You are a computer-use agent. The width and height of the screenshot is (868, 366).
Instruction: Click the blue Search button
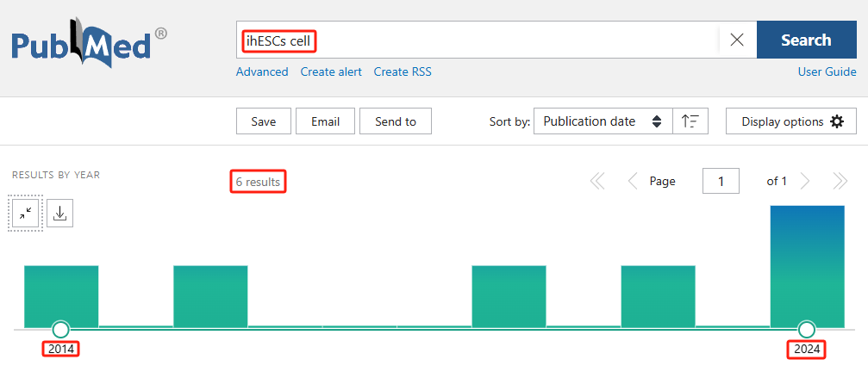pos(806,40)
